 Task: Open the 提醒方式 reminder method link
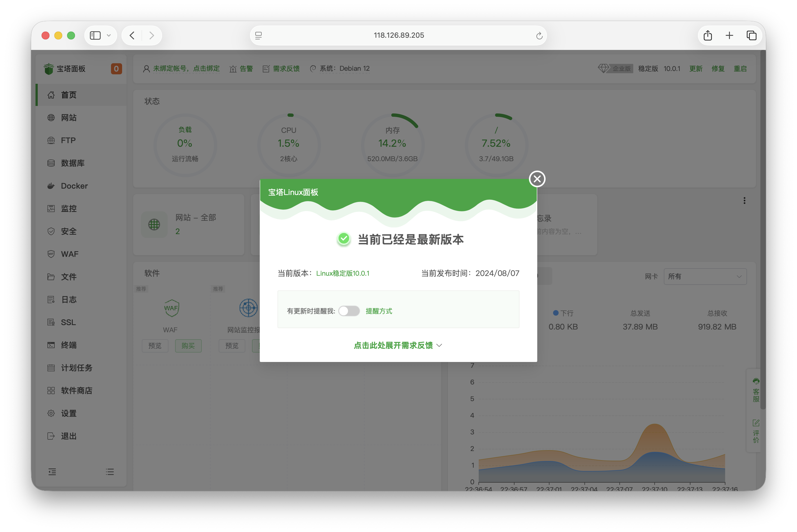tap(379, 311)
